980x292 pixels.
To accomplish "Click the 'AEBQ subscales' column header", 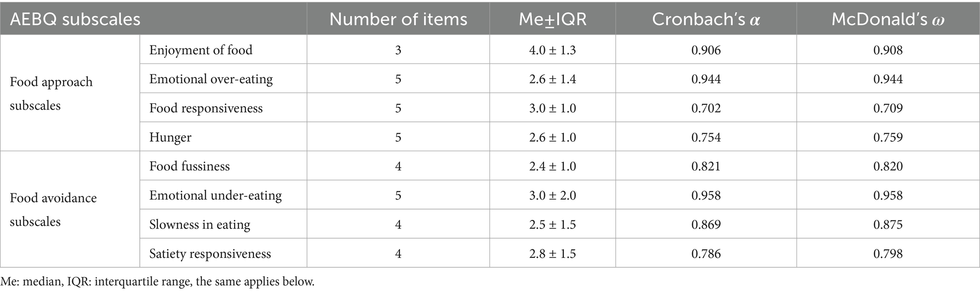I will 154,19.
